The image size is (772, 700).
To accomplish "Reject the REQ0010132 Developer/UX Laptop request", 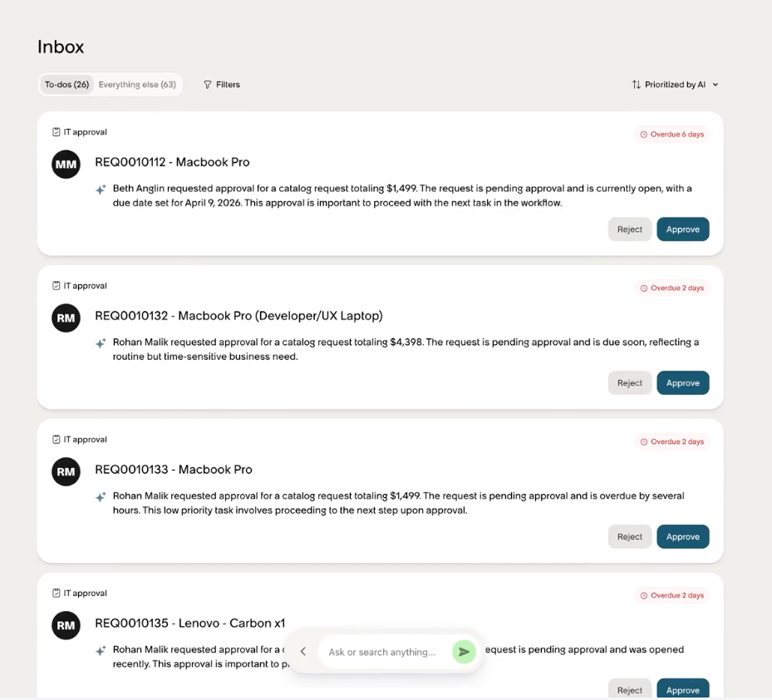I will (x=630, y=382).
